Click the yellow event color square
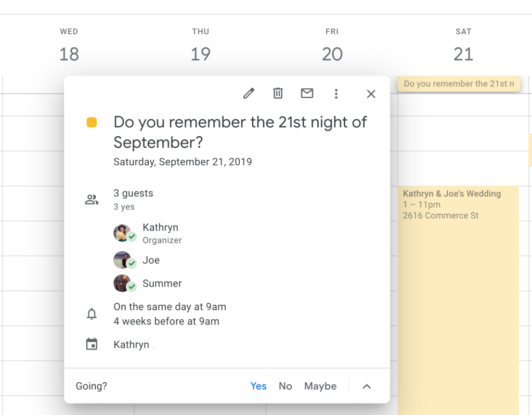Image resolution: width=532 pixels, height=415 pixels. coord(92,123)
